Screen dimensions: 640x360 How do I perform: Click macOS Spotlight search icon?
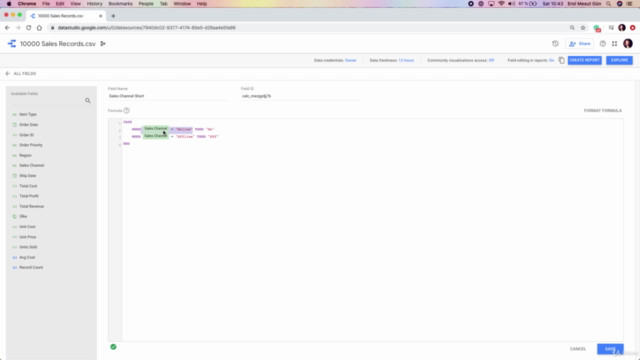click(608, 4)
